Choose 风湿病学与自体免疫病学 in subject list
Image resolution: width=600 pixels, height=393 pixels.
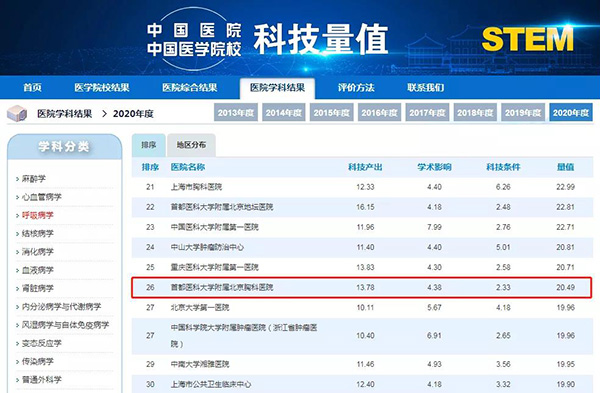(65, 325)
